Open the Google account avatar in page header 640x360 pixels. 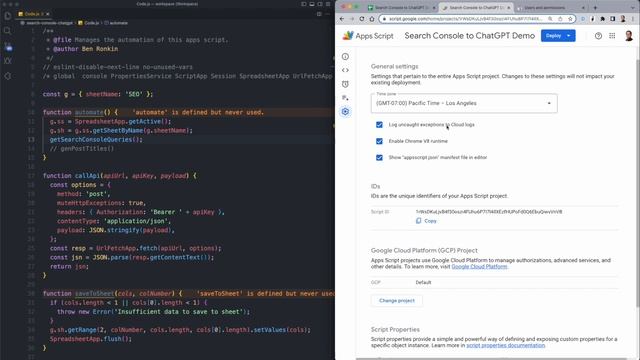tap(629, 36)
